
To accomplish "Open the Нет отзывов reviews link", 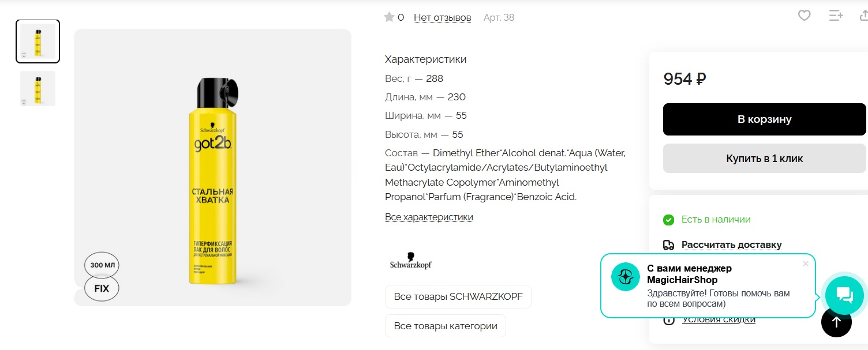I will 442,17.
